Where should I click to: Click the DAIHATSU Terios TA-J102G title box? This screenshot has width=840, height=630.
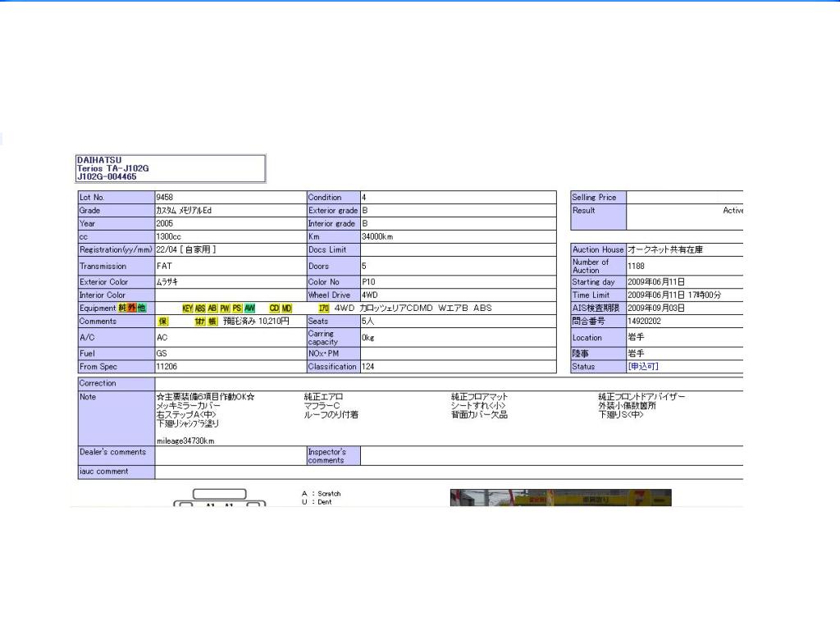click(171, 169)
